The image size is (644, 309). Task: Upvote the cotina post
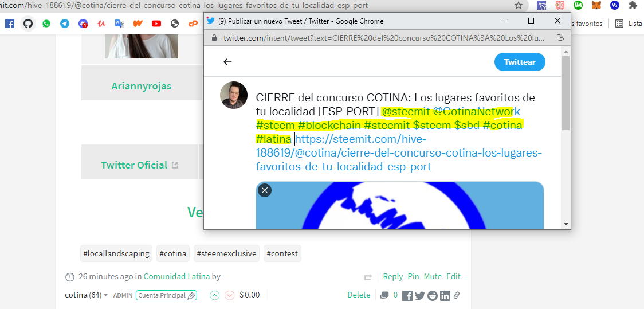(x=215, y=295)
